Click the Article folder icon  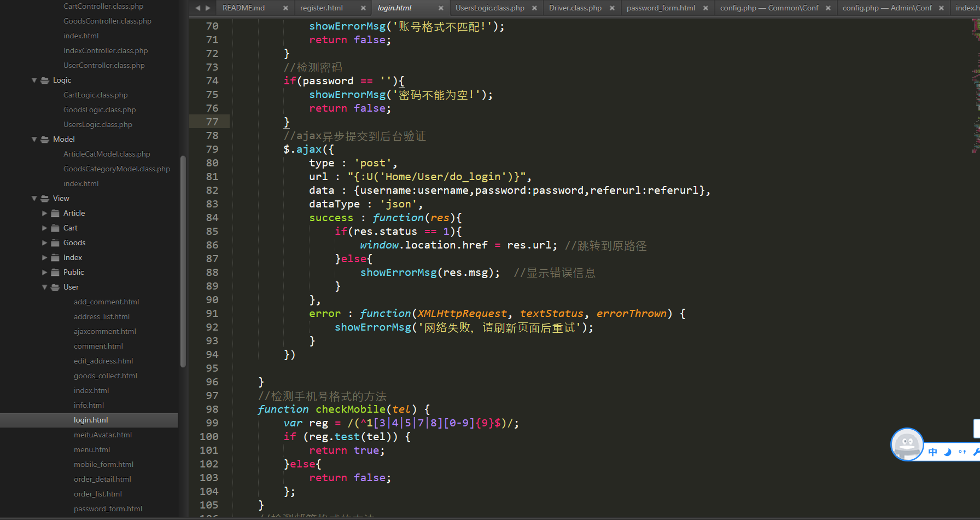tap(55, 213)
